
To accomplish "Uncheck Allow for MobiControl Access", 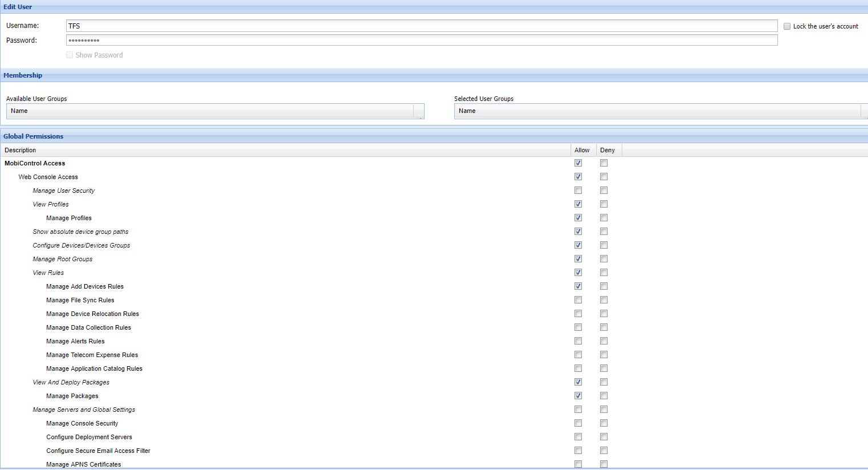I will (x=578, y=163).
